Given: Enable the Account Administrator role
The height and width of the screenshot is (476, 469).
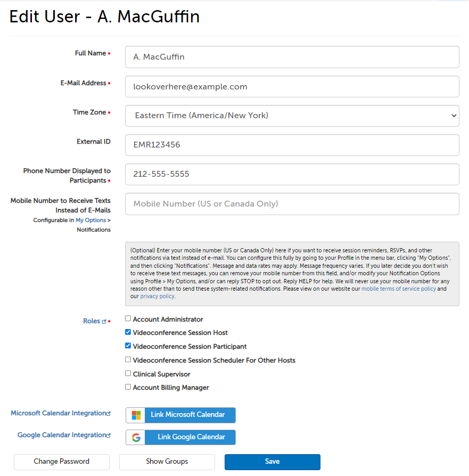Looking at the screenshot, I should pyautogui.click(x=127, y=318).
